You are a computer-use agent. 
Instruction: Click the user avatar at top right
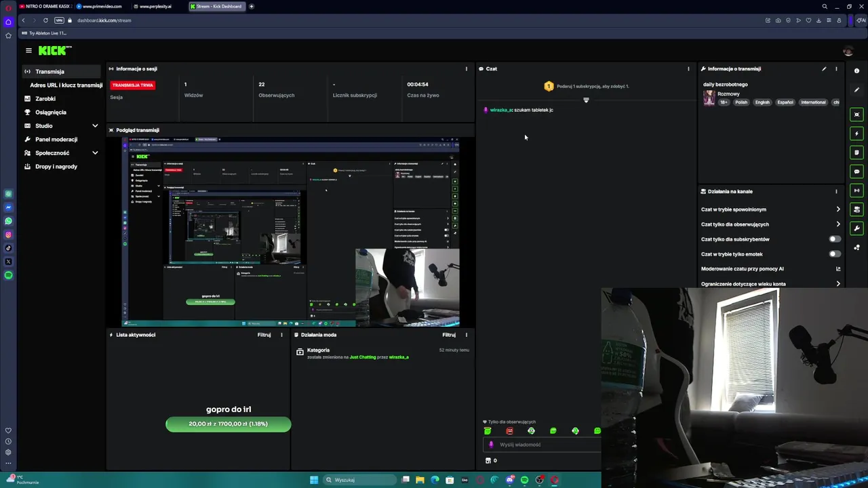[848, 52]
